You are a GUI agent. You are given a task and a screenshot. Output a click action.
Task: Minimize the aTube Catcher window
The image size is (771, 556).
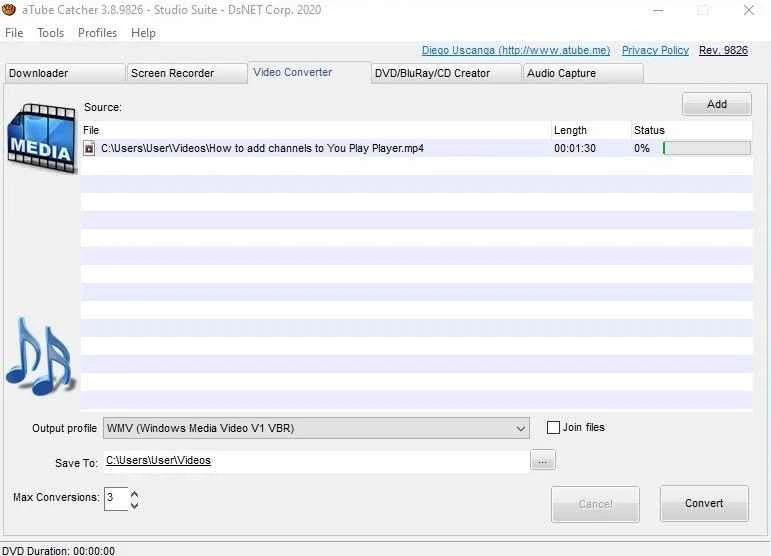tap(658, 10)
